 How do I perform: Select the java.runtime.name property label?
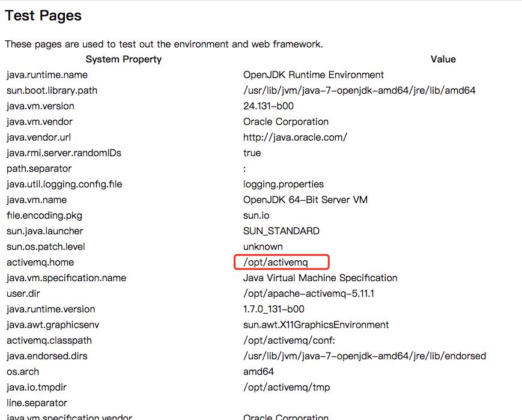47,75
